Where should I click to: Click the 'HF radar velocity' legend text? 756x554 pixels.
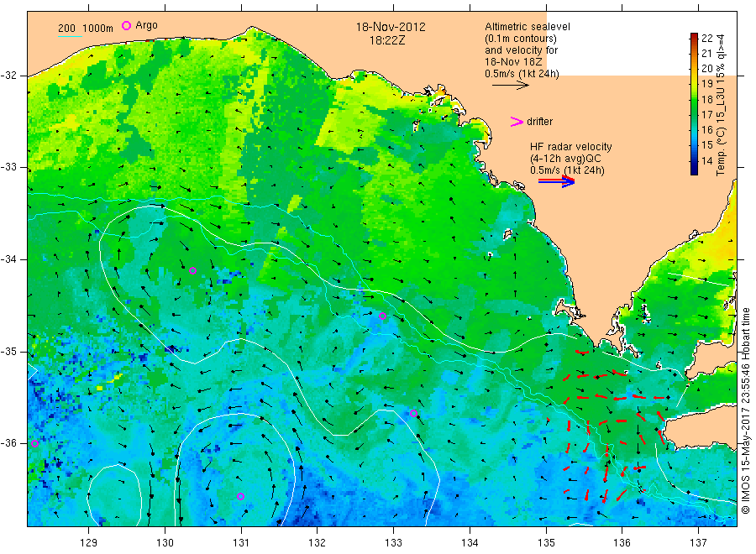(x=571, y=146)
